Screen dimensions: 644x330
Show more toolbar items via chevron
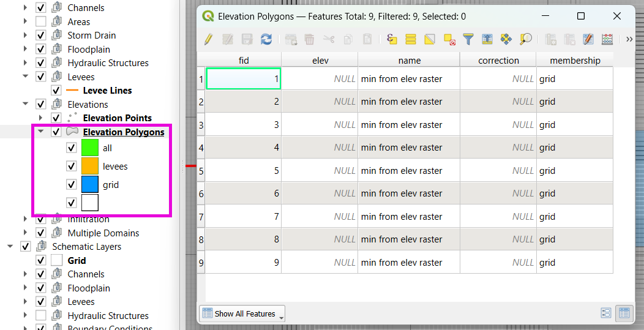(629, 39)
